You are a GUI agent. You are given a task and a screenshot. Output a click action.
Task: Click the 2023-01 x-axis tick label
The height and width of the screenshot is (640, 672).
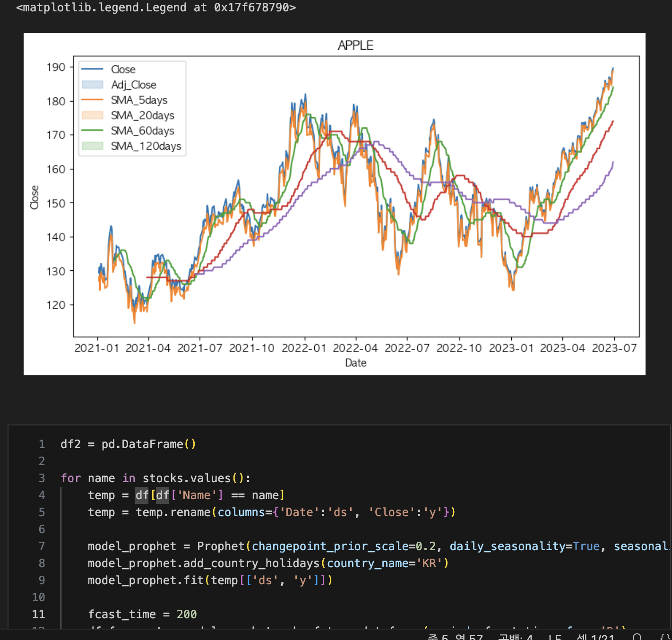coord(511,348)
